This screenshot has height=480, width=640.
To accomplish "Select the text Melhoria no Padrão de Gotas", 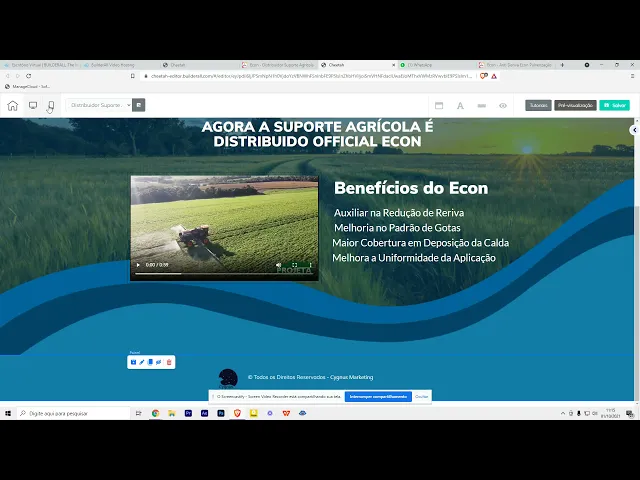I will pyautogui.click(x=397, y=228).
